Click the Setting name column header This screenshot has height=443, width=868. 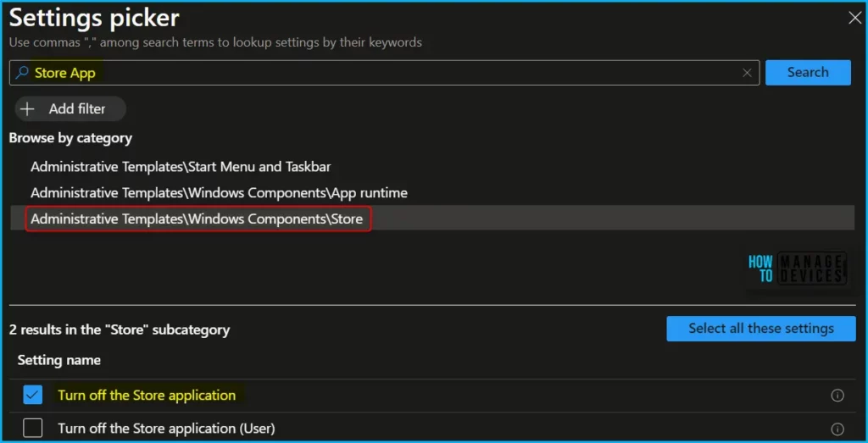click(58, 360)
